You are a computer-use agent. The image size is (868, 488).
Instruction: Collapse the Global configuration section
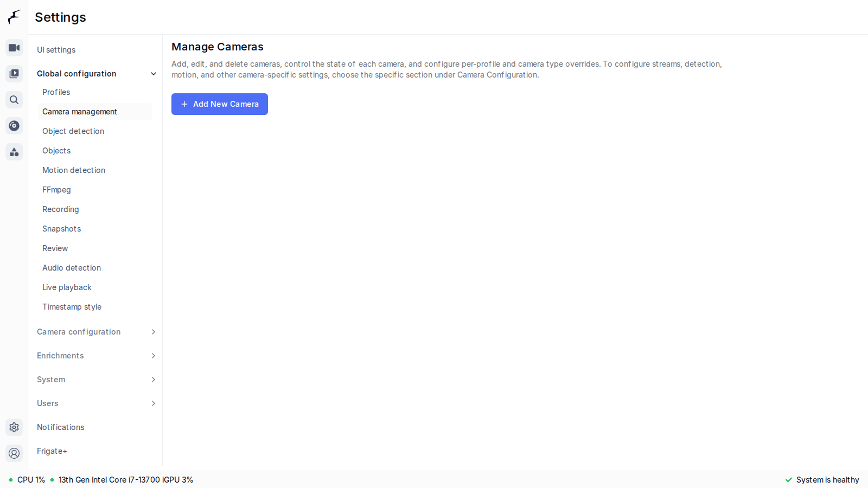(x=97, y=74)
